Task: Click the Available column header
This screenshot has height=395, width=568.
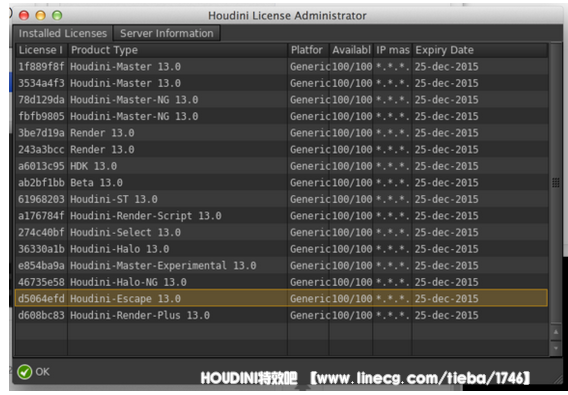Action: pos(351,50)
